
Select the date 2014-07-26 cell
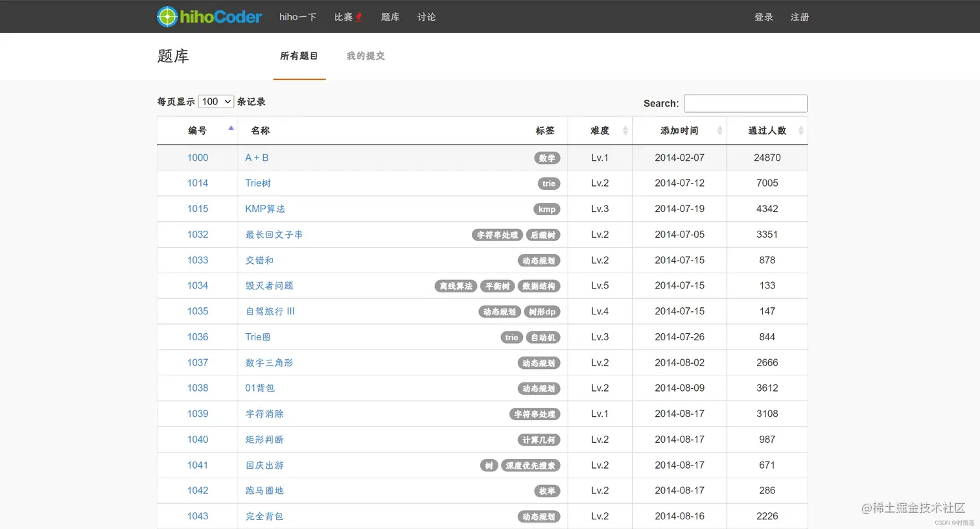click(x=679, y=336)
